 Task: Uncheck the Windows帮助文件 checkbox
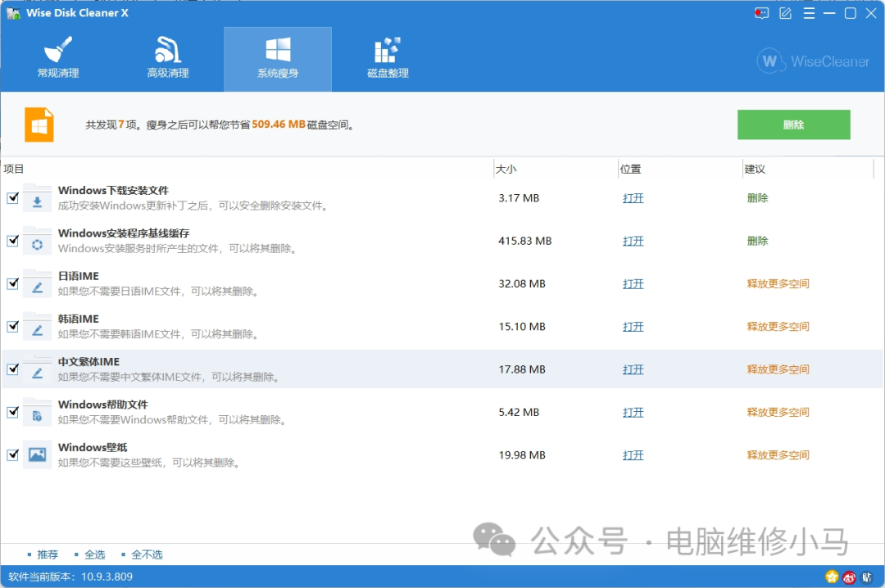12,413
